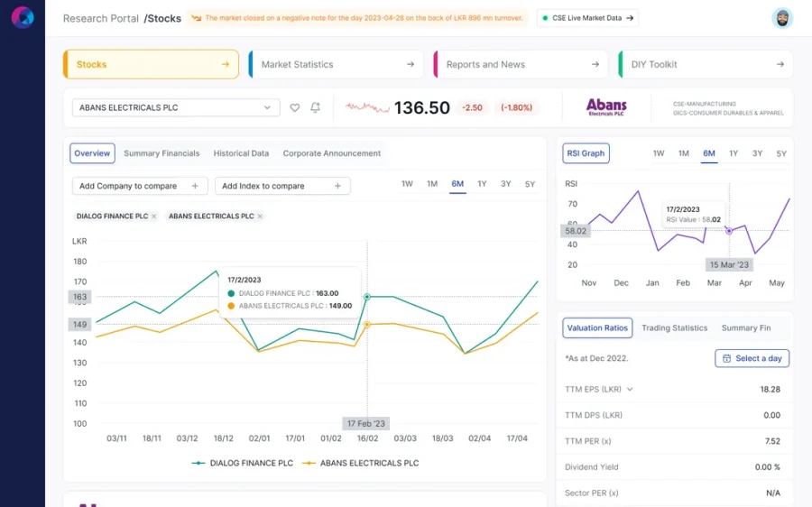The width and height of the screenshot is (812, 507).
Task: Select the Overview tab
Action: click(92, 153)
